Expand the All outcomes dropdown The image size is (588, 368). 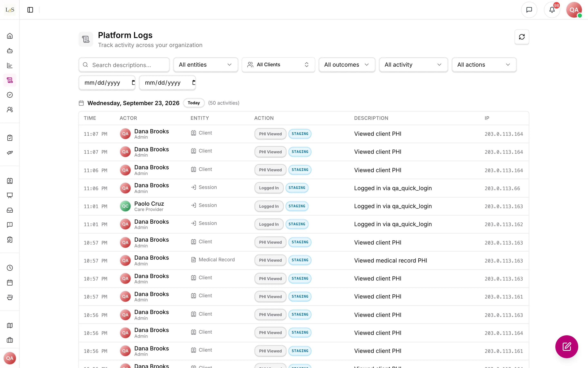tap(347, 65)
